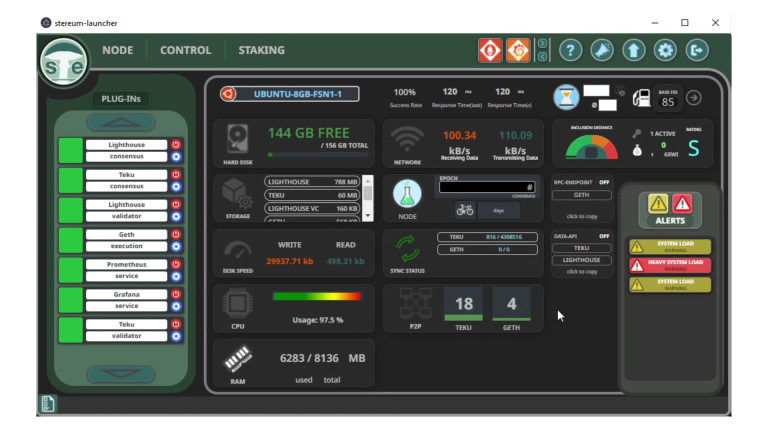Toggle power for Lighthouse validator
The width and height of the screenshot is (768, 432).
(x=176, y=204)
